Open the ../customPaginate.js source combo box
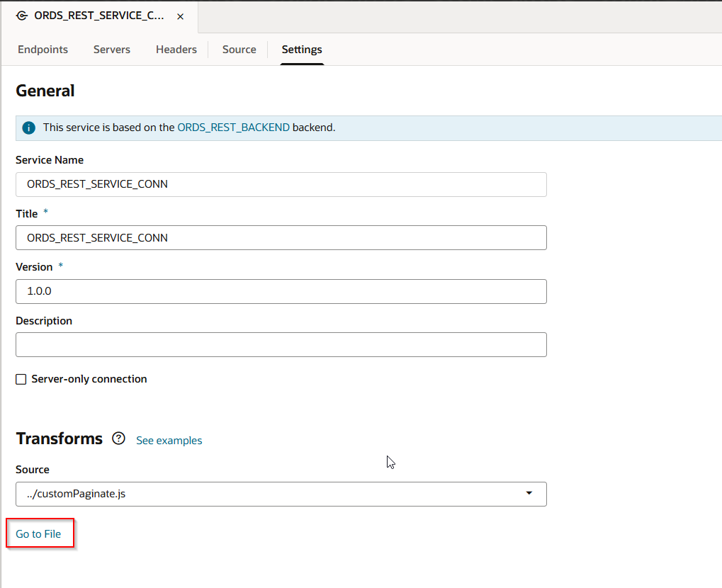 269,494
